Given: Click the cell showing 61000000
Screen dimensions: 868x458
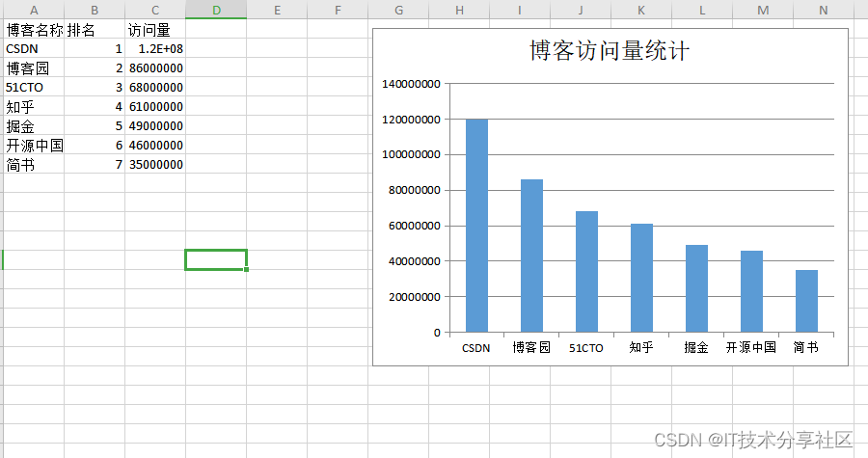Looking at the screenshot, I should [x=155, y=106].
